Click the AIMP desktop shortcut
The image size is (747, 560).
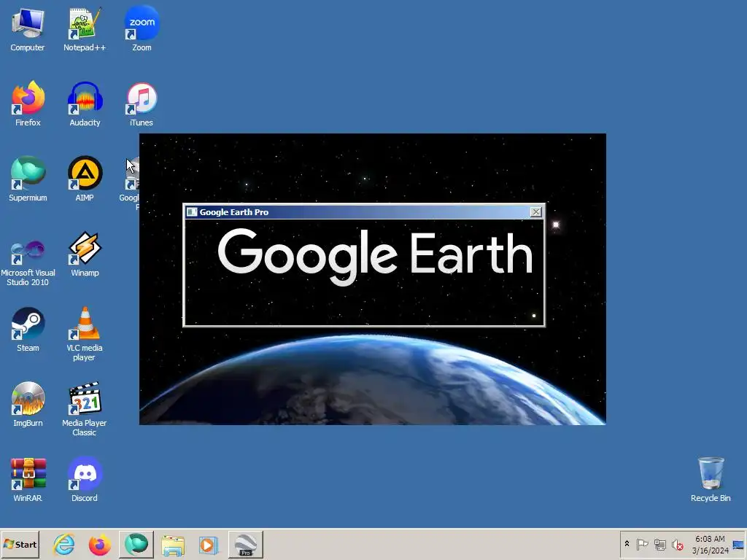click(x=85, y=179)
